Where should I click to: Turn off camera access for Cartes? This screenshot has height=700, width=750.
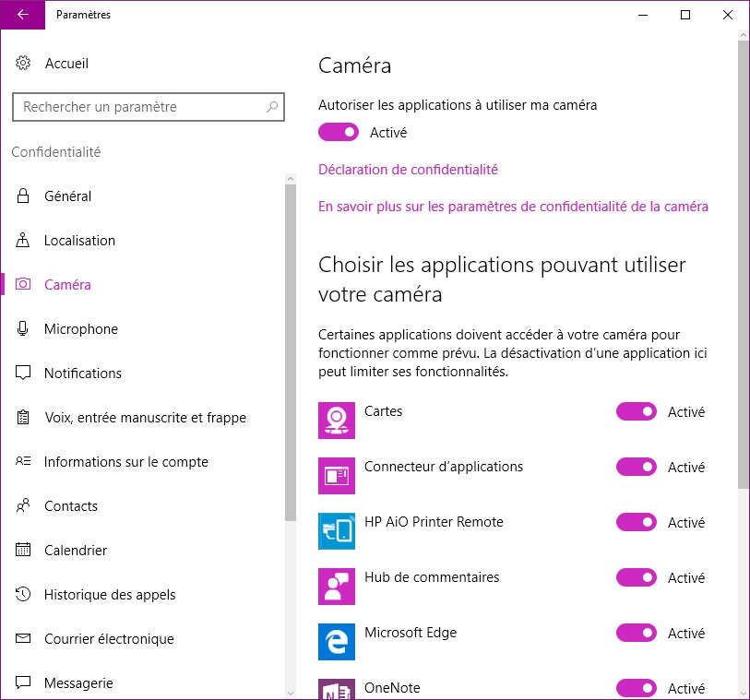(x=637, y=412)
